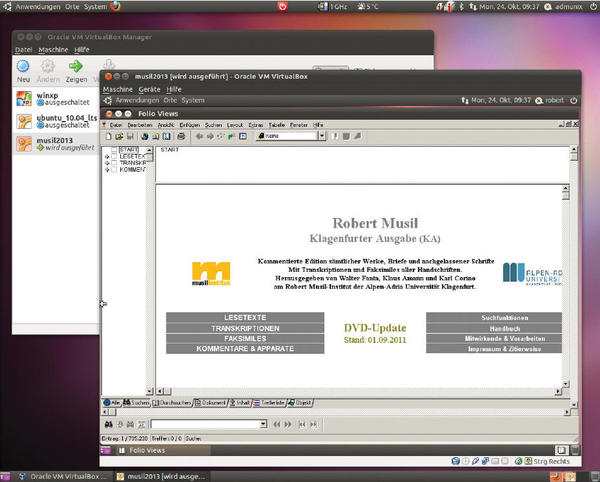
Task: Open Maschine menu in VirtualBox Manager
Action: tap(53, 49)
